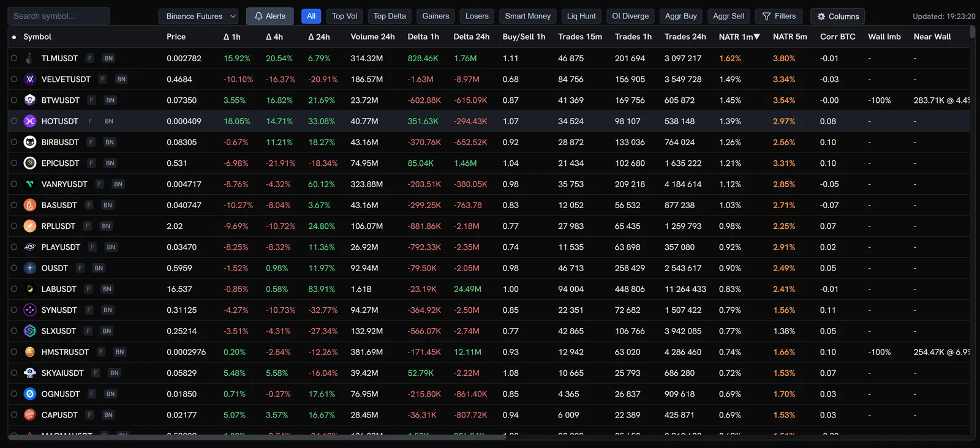Screen dimensions: 980x448
Task: Select the All filter tab
Action: click(311, 17)
